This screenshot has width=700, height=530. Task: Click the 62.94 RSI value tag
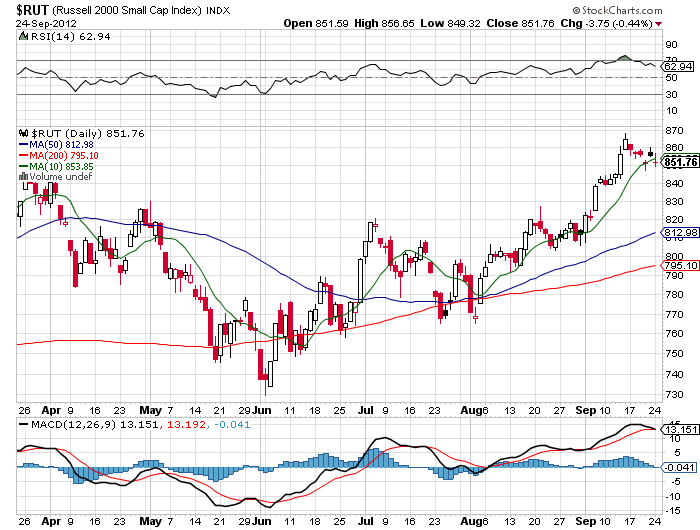click(x=678, y=67)
